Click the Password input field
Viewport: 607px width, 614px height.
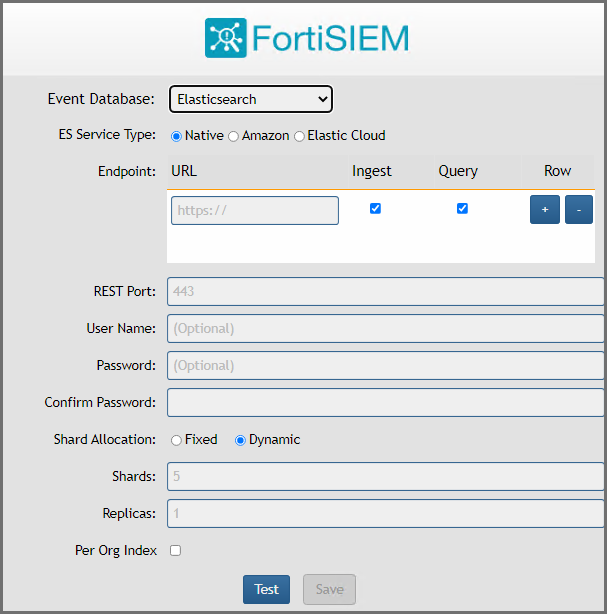point(385,365)
